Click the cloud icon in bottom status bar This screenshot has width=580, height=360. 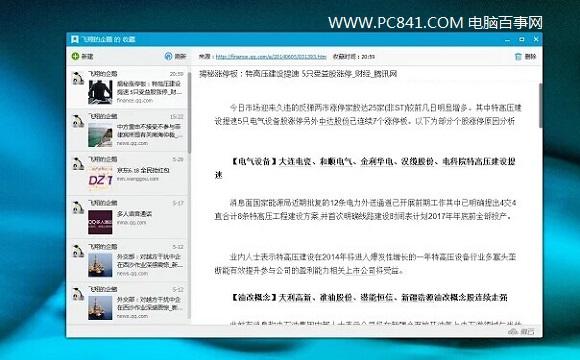tap(513, 331)
